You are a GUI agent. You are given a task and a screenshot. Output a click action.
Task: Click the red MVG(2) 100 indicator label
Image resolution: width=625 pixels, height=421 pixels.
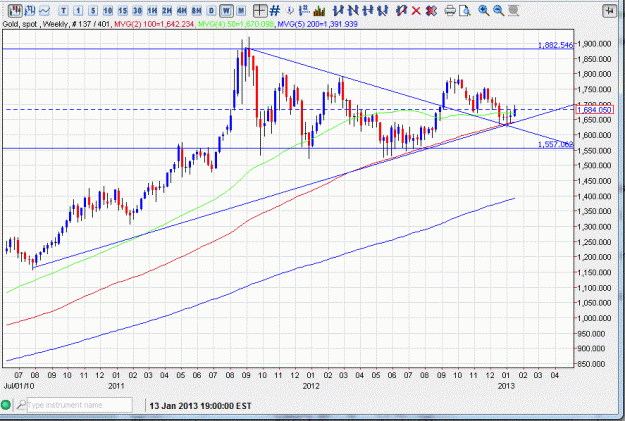coord(154,24)
